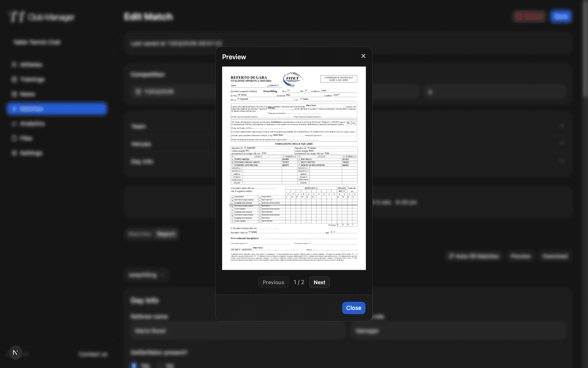This screenshot has height=368, width=588.
Task: Open Analytics via its sidebar icon
Action: (14, 123)
